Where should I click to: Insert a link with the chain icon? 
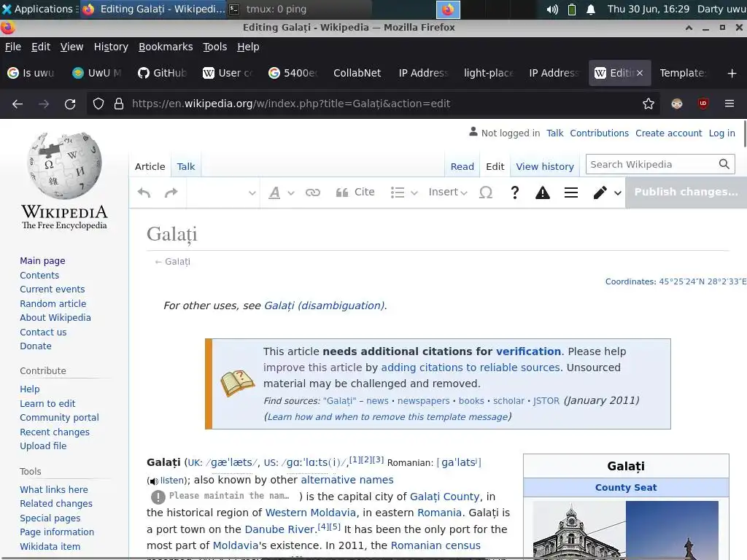pyautogui.click(x=312, y=192)
